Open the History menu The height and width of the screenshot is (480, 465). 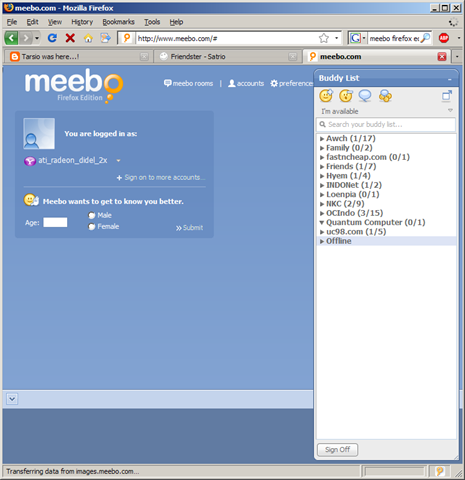click(x=82, y=22)
